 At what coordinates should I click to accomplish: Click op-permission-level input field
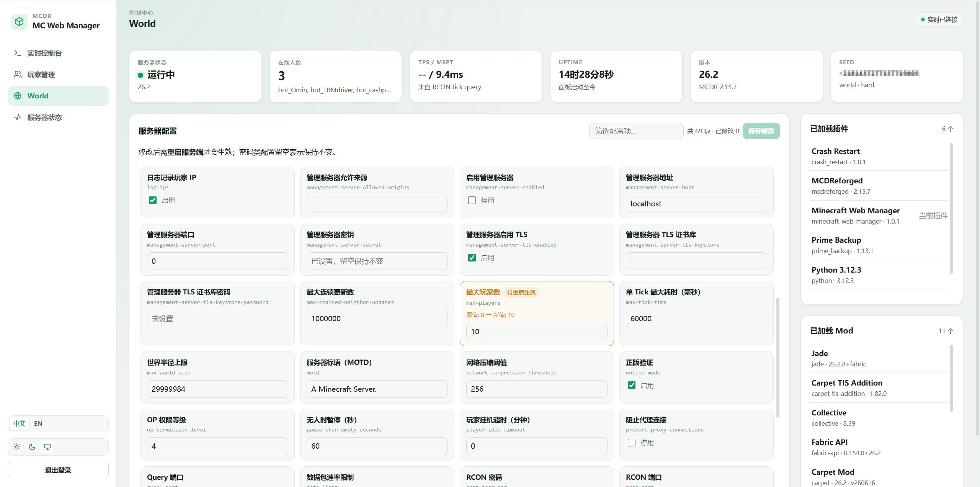point(217,446)
